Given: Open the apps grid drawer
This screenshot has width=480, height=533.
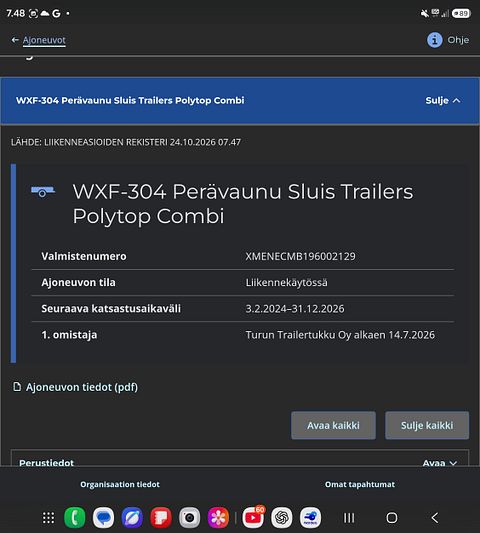Looking at the screenshot, I should (x=48, y=518).
